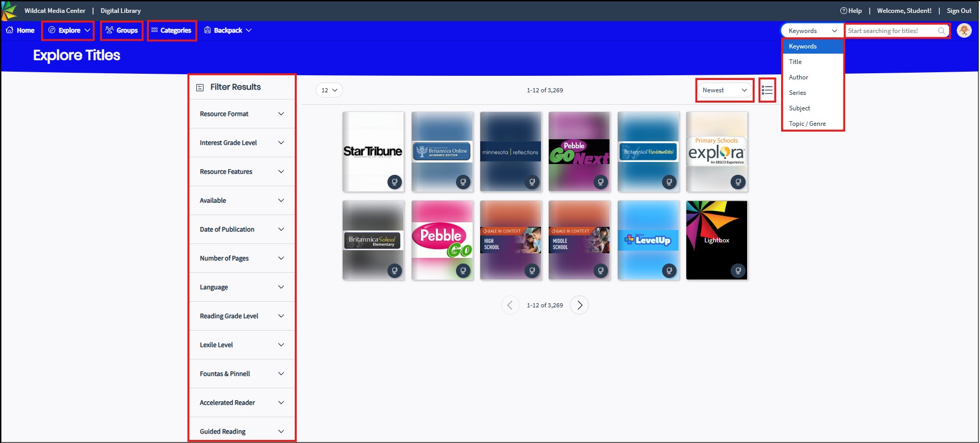Open the Newest sort dropdown
Image resolution: width=980 pixels, height=443 pixels.
pos(724,90)
